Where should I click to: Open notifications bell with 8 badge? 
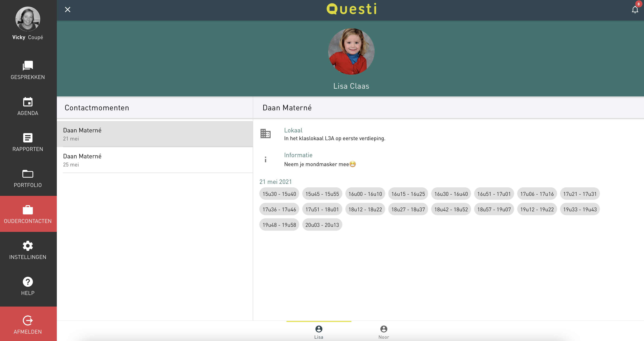[x=635, y=9]
